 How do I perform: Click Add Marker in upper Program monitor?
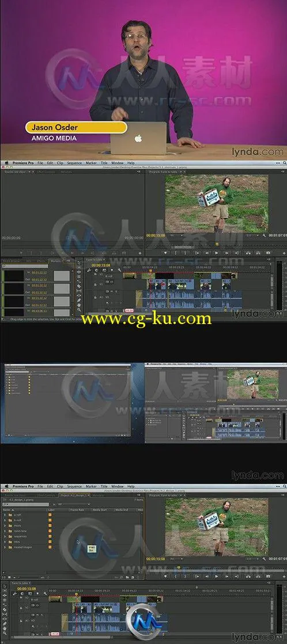[165, 253]
